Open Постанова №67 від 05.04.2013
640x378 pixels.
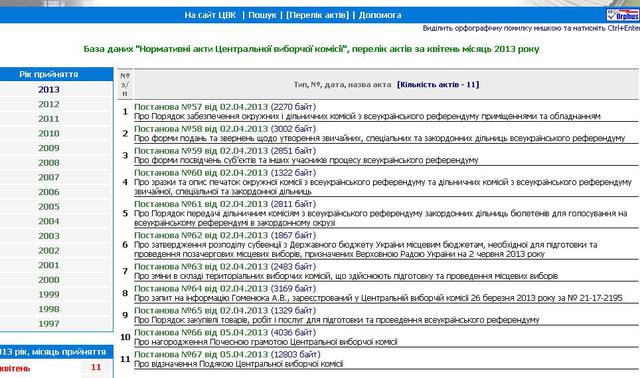click(201, 355)
